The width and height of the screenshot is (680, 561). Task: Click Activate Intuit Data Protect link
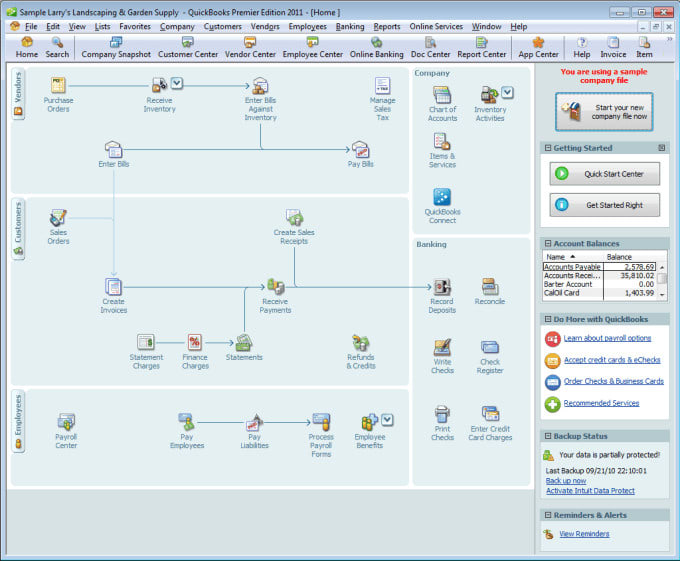click(590, 490)
